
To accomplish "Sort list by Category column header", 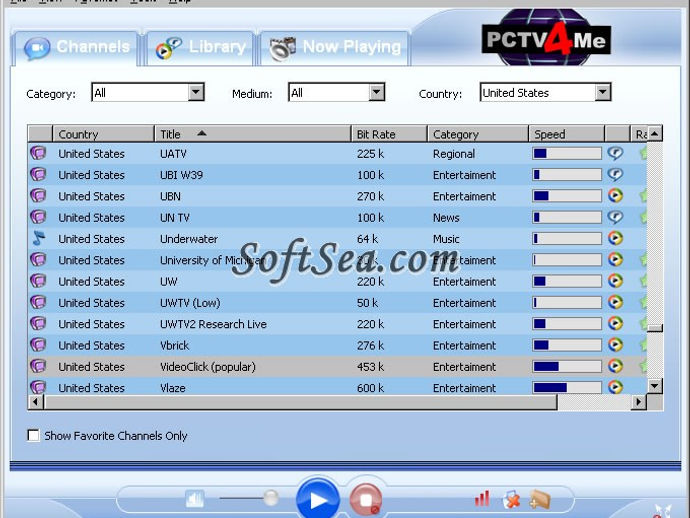I will [477, 134].
